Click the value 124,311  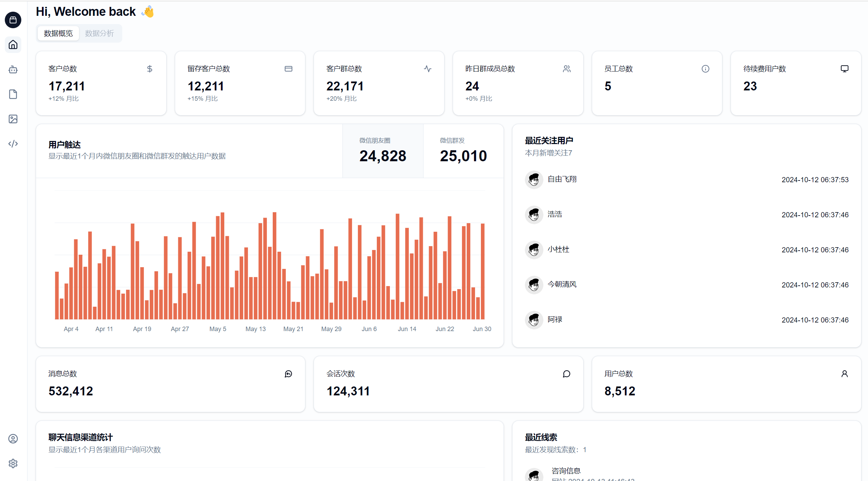pos(348,391)
